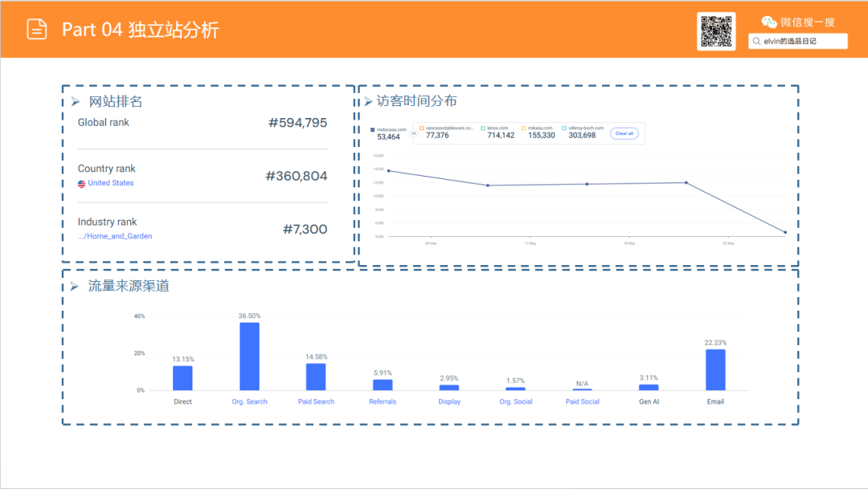Select the Org. Social channel label
The width and height of the screenshot is (868, 489).
[x=516, y=401]
